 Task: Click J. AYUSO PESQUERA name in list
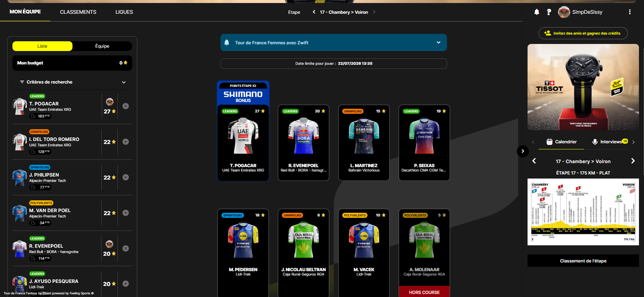[x=54, y=281]
